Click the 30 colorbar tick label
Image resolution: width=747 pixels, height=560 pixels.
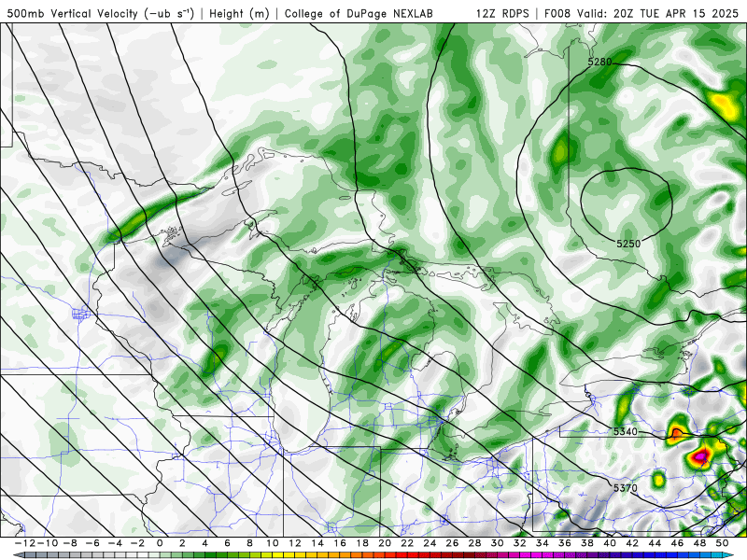tap(498, 543)
